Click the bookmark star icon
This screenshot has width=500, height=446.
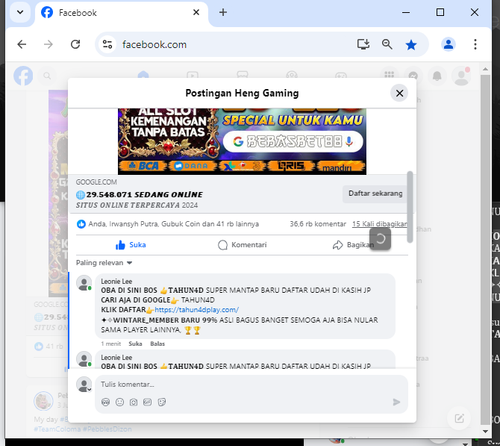(411, 45)
